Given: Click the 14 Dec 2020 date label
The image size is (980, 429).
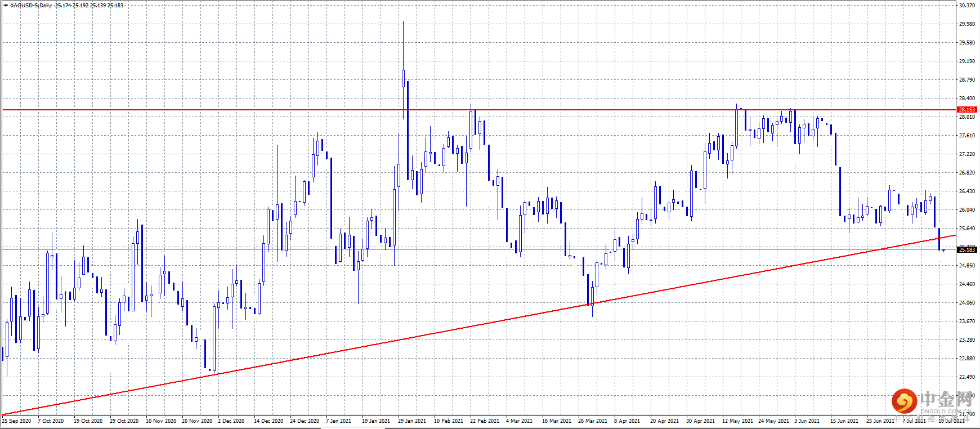Looking at the screenshot, I should (269, 421).
